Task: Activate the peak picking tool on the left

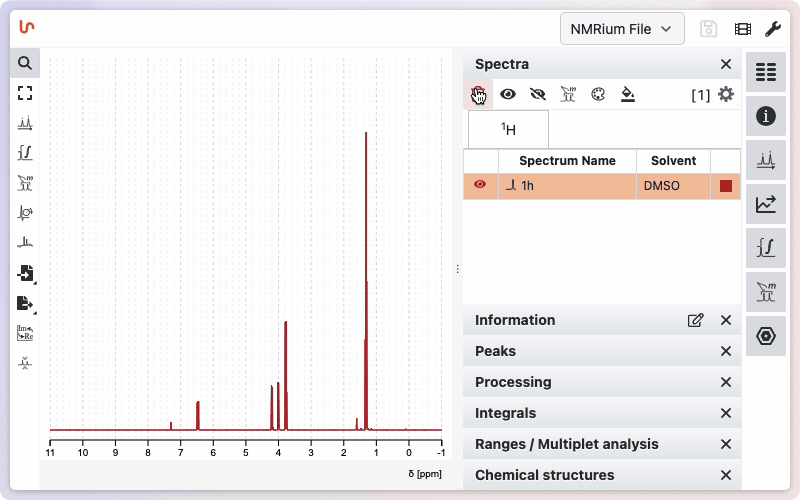Action: point(25,123)
